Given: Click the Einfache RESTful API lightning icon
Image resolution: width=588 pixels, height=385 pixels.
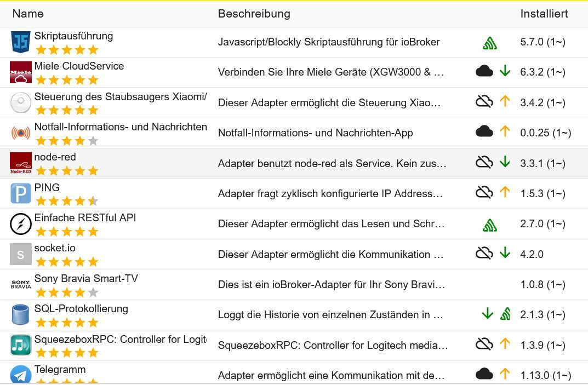Looking at the screenshot, I should [x=21, y=224].
